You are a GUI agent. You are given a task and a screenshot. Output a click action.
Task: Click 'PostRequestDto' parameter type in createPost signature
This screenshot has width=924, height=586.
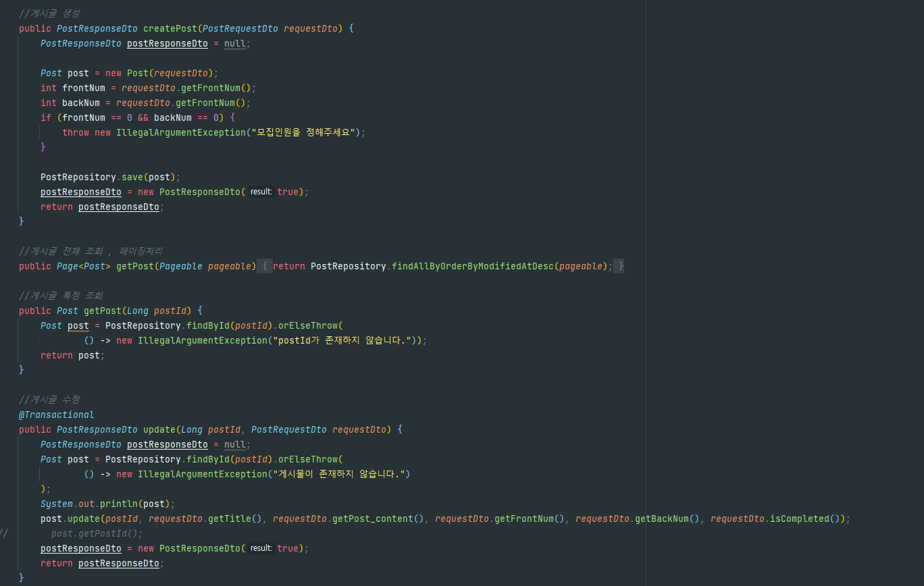pyautogui.click(x=240, y=28)
